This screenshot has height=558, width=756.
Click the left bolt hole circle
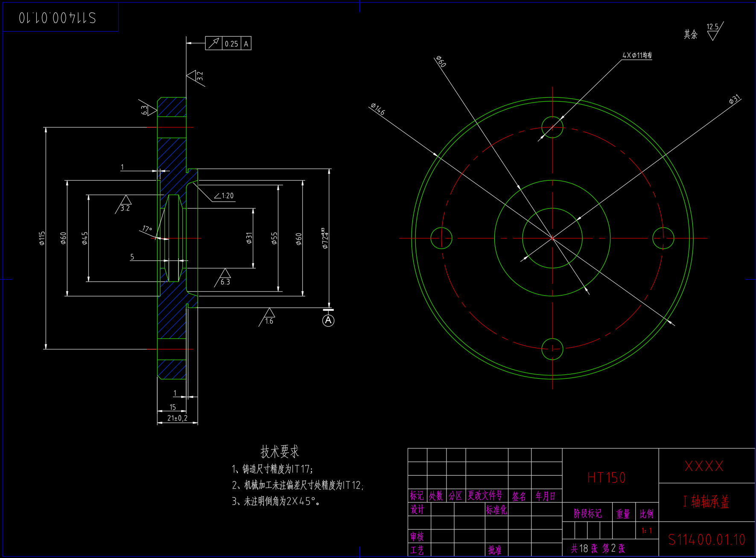pos(441,238)
